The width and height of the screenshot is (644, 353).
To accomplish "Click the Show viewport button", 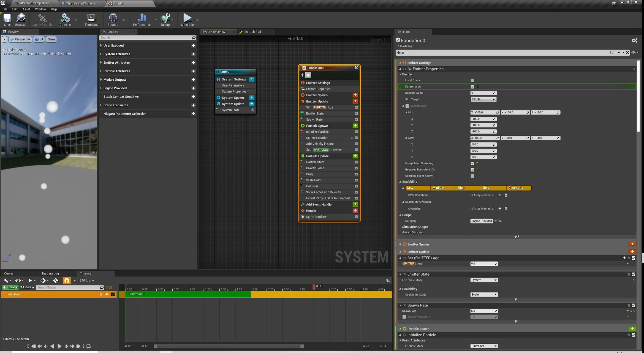I will click(x=51, y=39).
